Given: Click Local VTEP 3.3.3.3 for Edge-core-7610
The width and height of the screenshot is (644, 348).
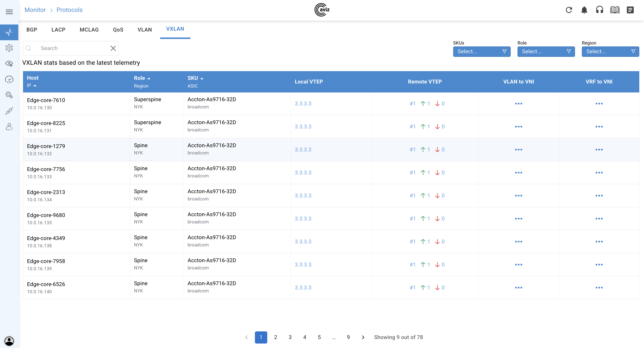Looking at the screenshot, I should [303, 104].
